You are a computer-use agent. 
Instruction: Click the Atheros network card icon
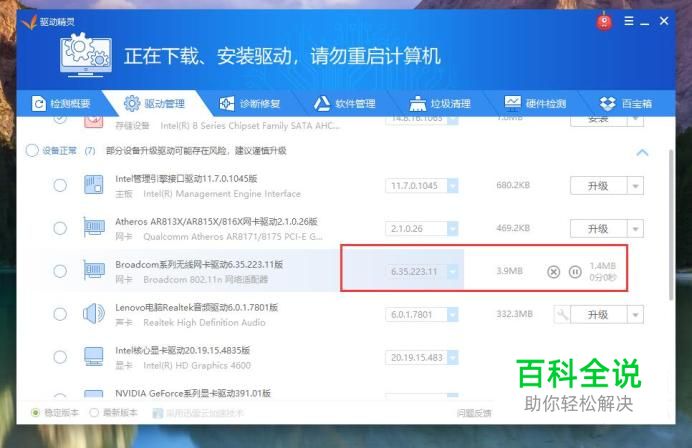pos(94,228)
